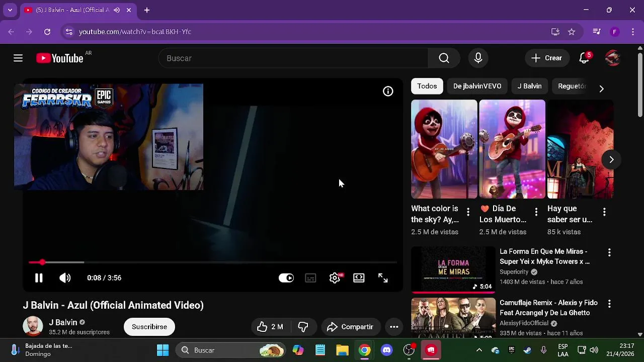Toggle autoplay switch in player
Viewport: 644px width, 362px height.
point(286,278)
